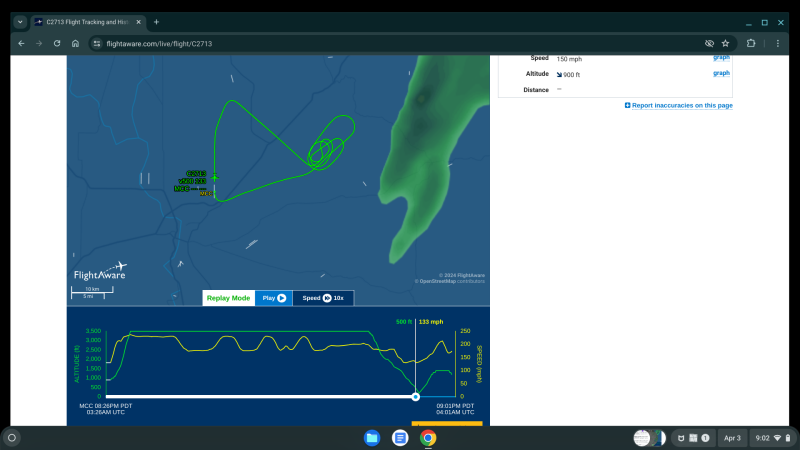800x450 pixels.
Task: Click the 900 ft altitude value
Action: pyautogui.click(x=571, y=74)
